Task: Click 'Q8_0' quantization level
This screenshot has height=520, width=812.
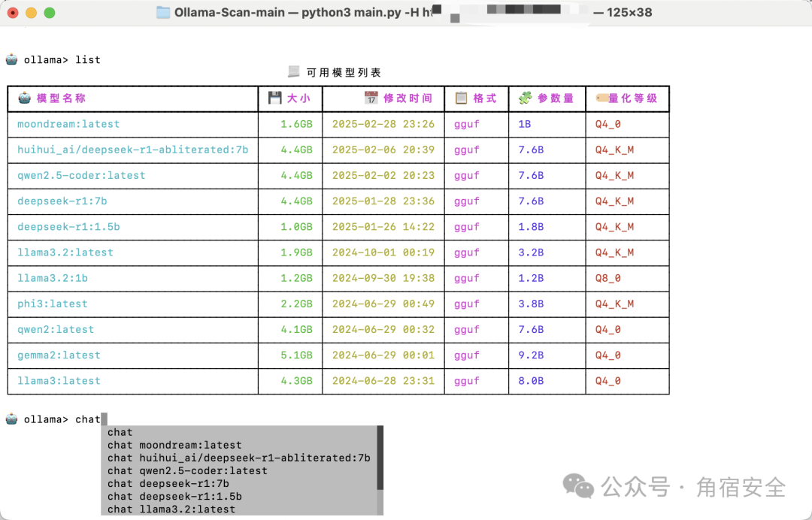Action: [x=608, y=278]
